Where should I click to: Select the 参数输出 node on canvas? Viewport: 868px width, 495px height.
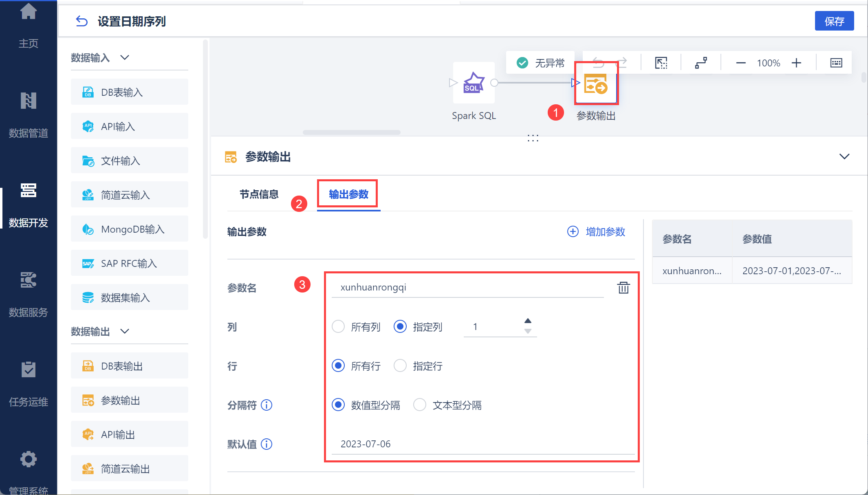tap(596, 84)
